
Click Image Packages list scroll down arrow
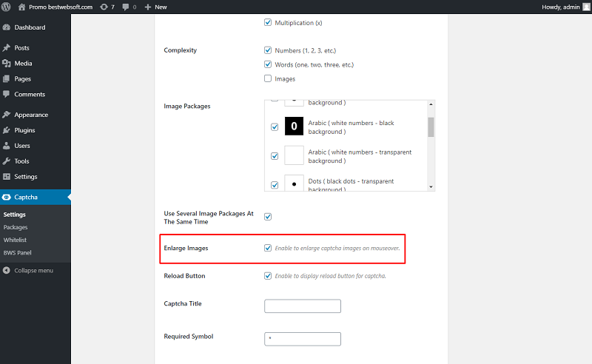[431, 187]
